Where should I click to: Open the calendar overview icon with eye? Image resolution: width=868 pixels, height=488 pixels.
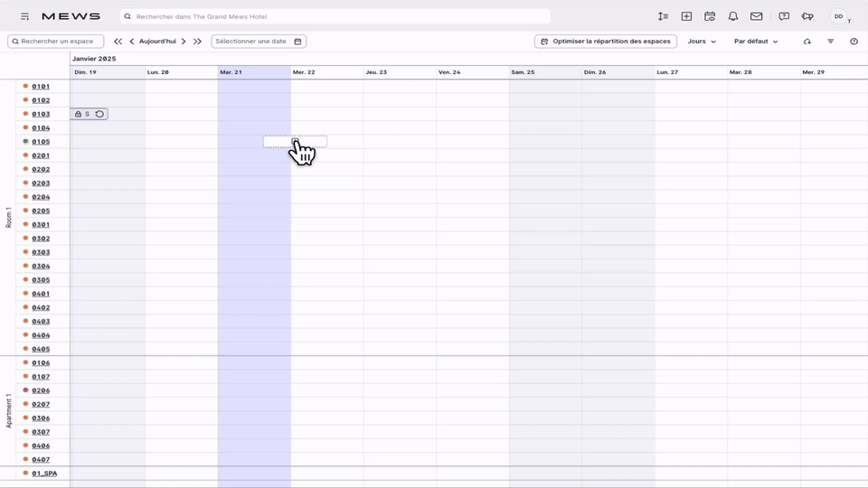[710, 16]
